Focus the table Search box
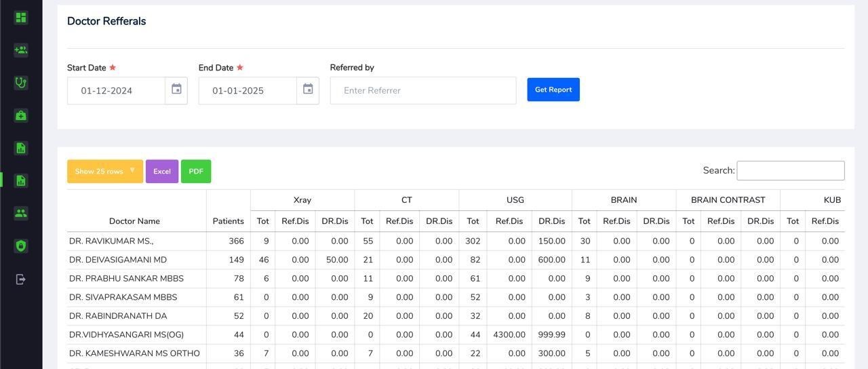 point(790,171)
